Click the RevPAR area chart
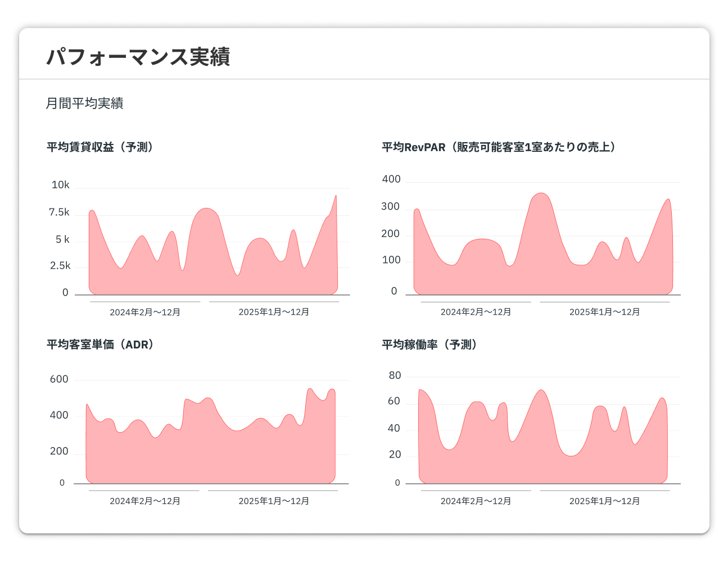The height and width of the screenshot is (562, 728). tap(543, 243)
